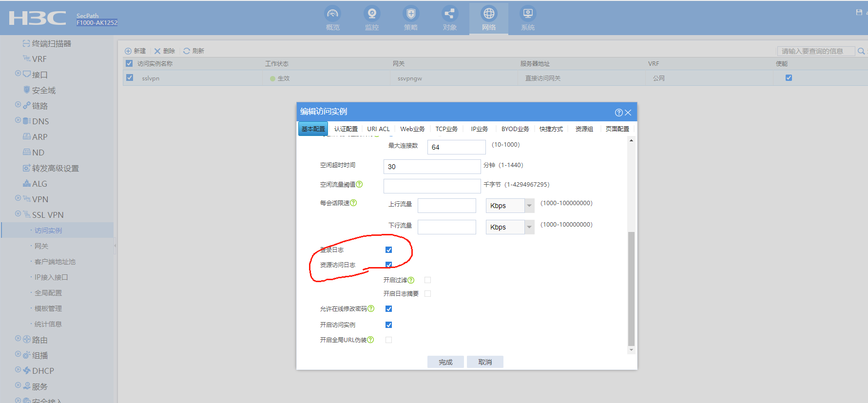This screenshot has height=403, width=868.
Task: Switch to the 认证配置 tab
Action: click(x=346, y=129)
